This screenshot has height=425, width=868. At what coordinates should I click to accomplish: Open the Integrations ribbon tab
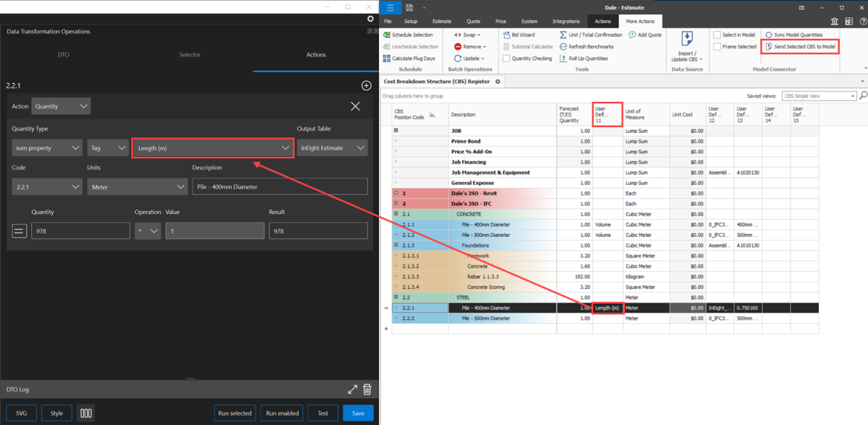(566, 22)
